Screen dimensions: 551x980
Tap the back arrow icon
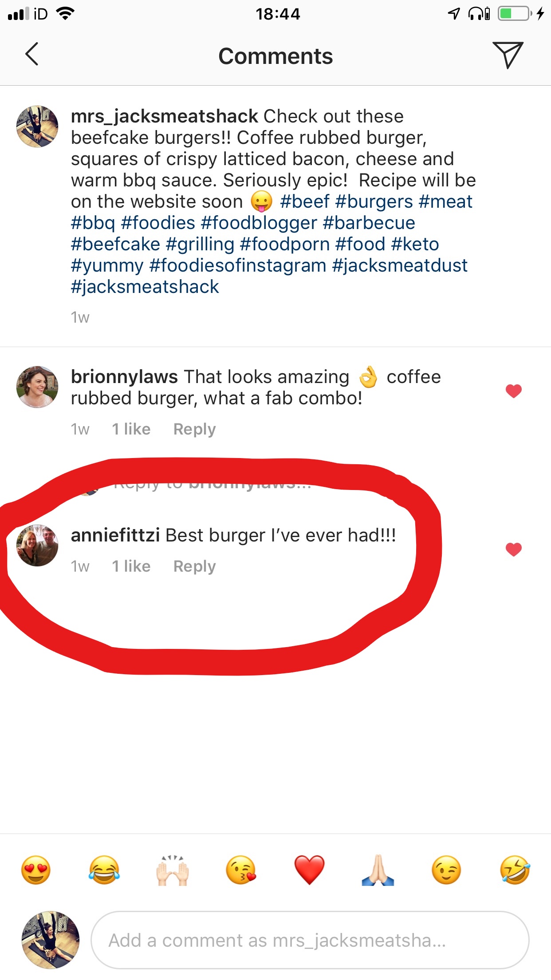32,54
